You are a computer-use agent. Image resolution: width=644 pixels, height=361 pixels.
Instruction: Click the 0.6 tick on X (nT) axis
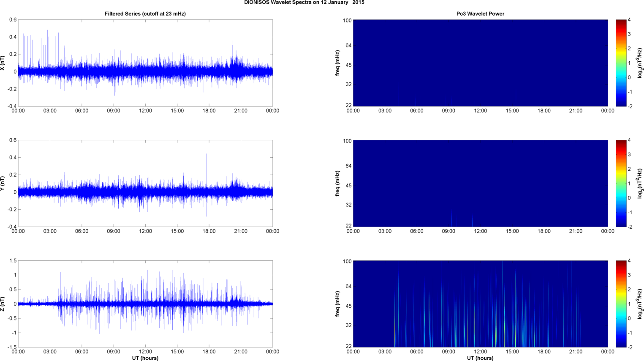coord(13,20)
